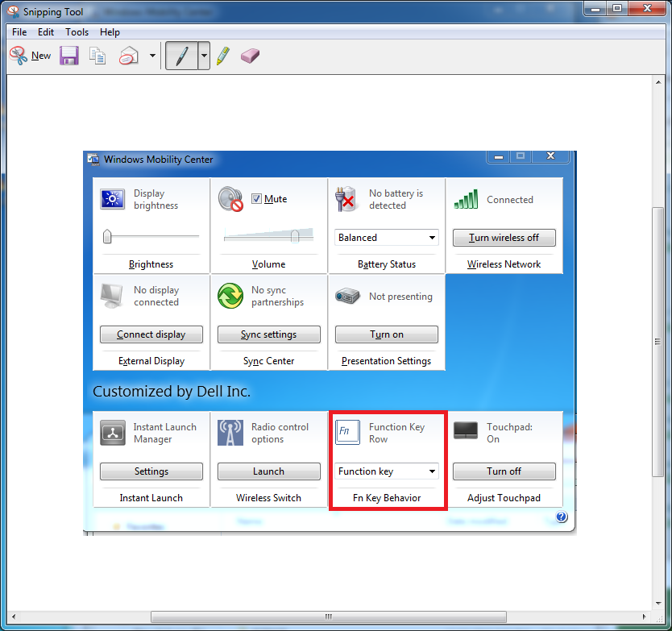Click the Battery Status label
This screenshot has height=631, width=672.
tap(387, 264)
